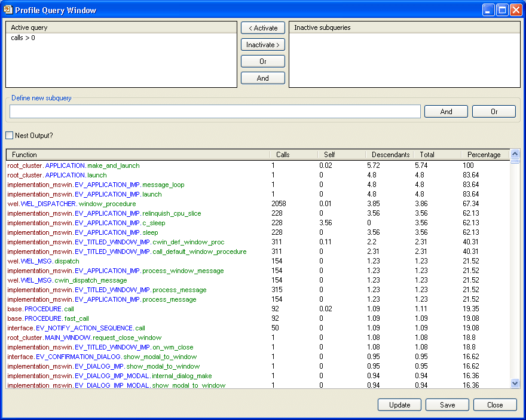Image resolution: width=526 pixels, height=420 pixels.
Task: Click the And button beside subquery field
Action: [446, 112]
